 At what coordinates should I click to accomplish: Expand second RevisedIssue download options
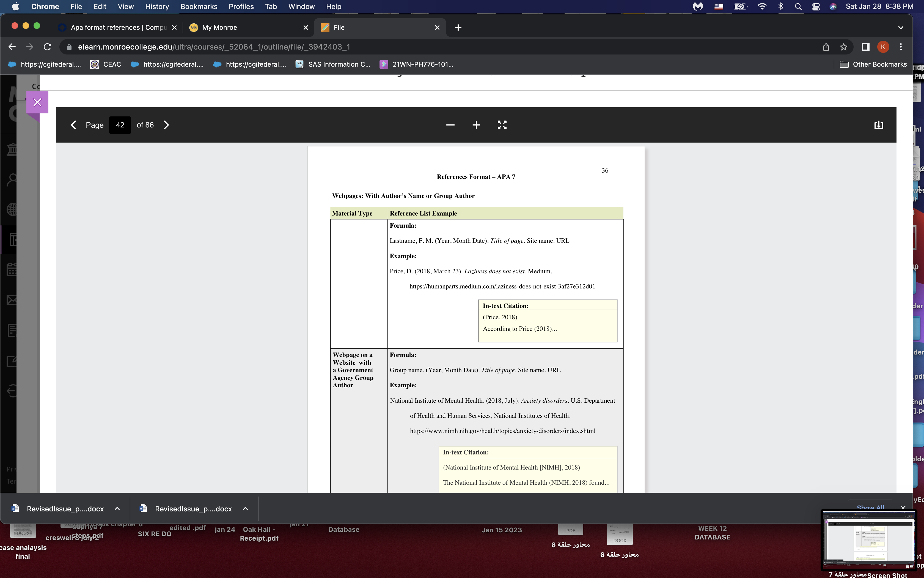point(246,509)
